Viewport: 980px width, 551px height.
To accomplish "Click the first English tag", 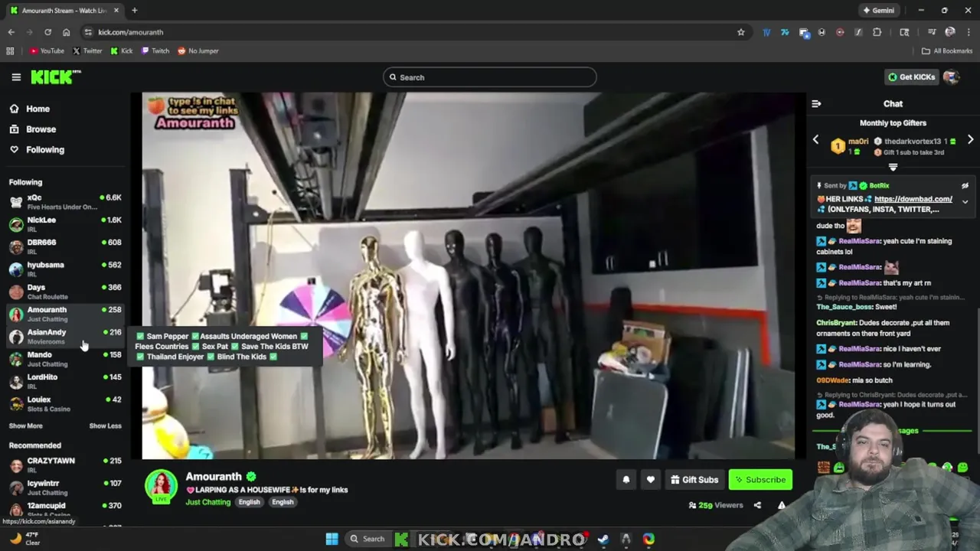I will click(x=249, y=502).
